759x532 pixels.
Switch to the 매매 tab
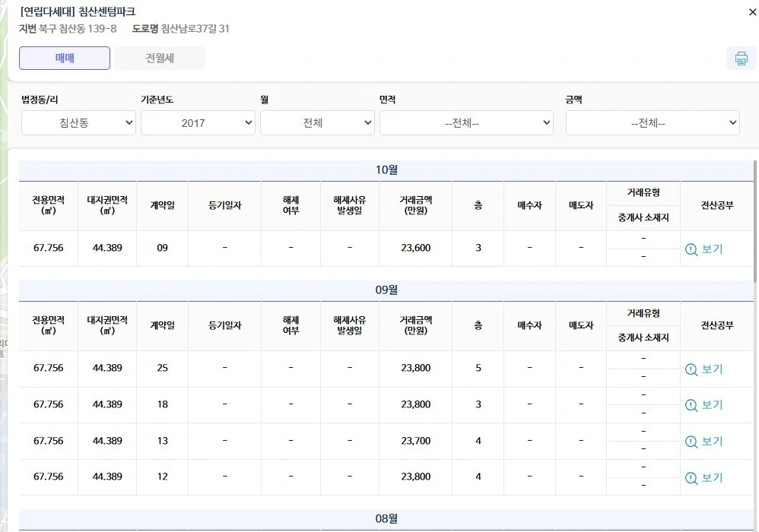(65, 58)
